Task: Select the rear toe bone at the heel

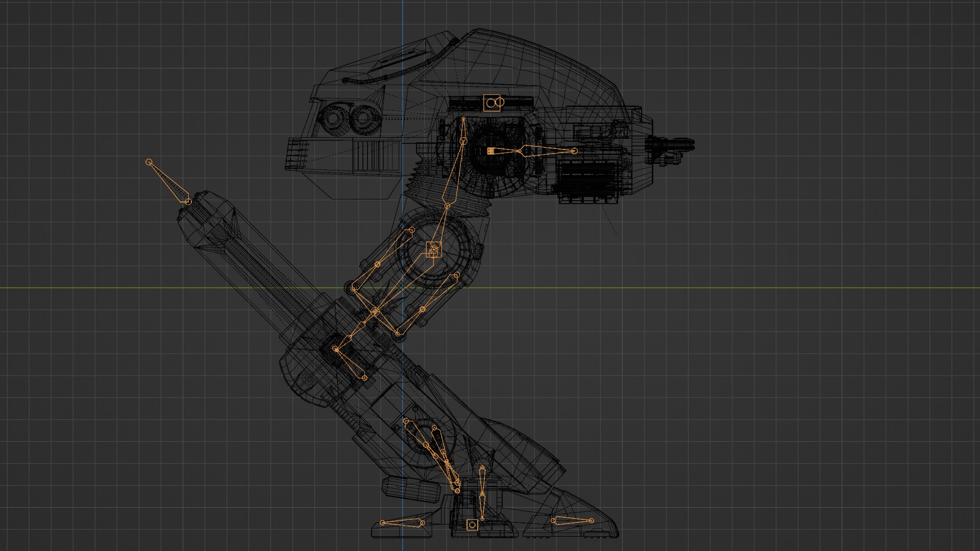Action: coord(403,522)
